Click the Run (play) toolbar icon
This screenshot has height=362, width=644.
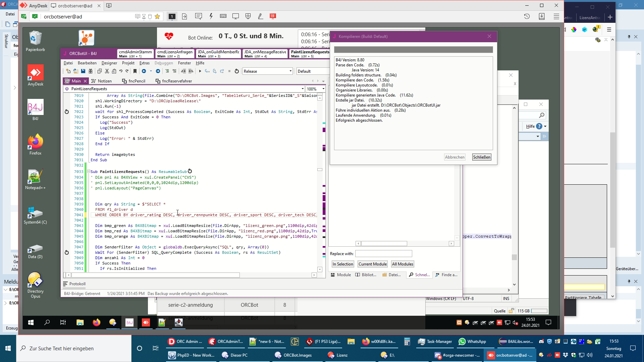tap(200, 71)
